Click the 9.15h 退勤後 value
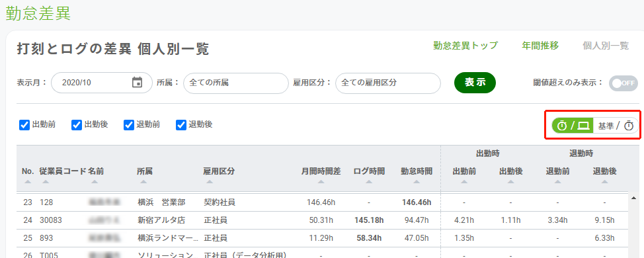This screenshot has width=644, height=258. point(604,220)
